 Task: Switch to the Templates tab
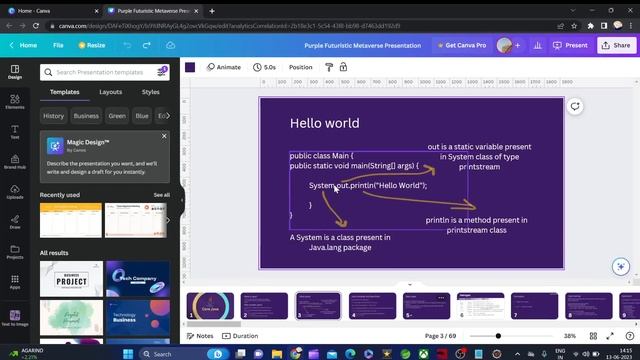[x=64, y=92]
